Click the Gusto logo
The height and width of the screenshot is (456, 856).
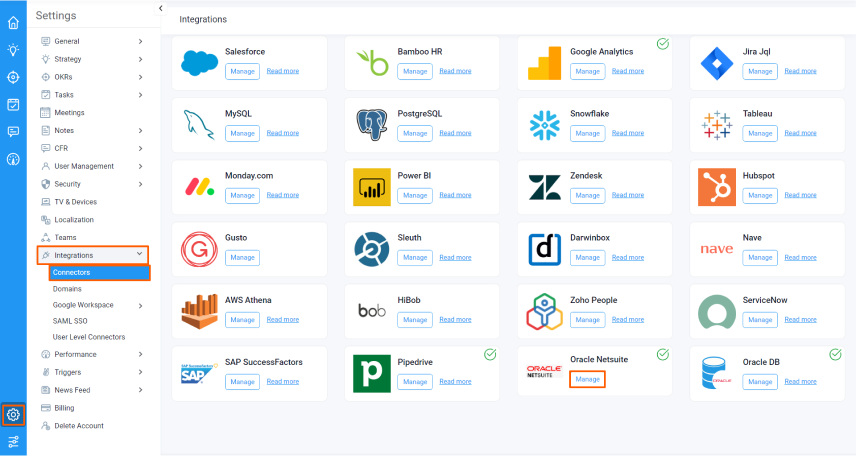click(x=199, y=250)
